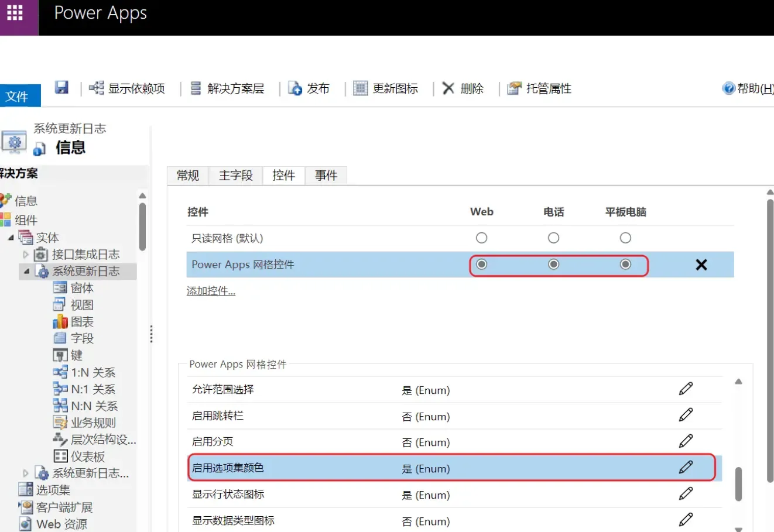Select 电话 radio for 只读网格 (默认)
This screenshot has width=774, height=532.
pos(553,238)
